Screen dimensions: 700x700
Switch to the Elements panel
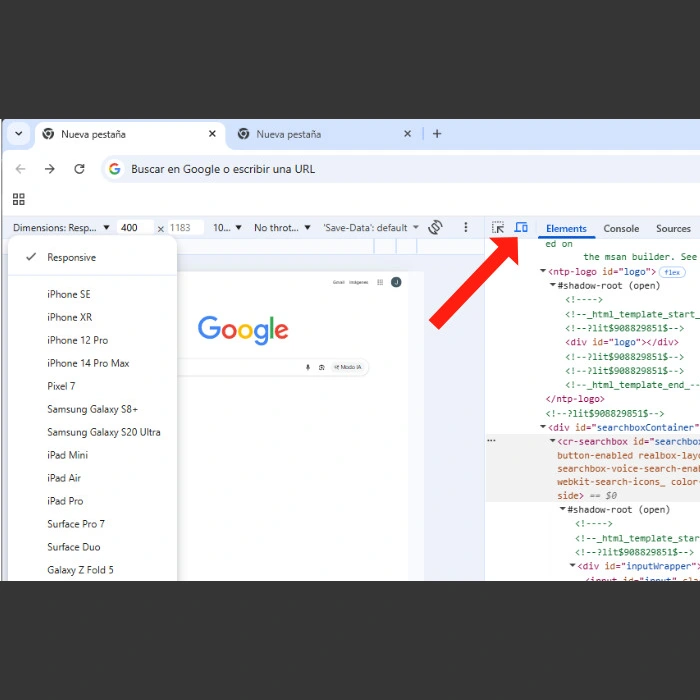(x=566, y=229)
